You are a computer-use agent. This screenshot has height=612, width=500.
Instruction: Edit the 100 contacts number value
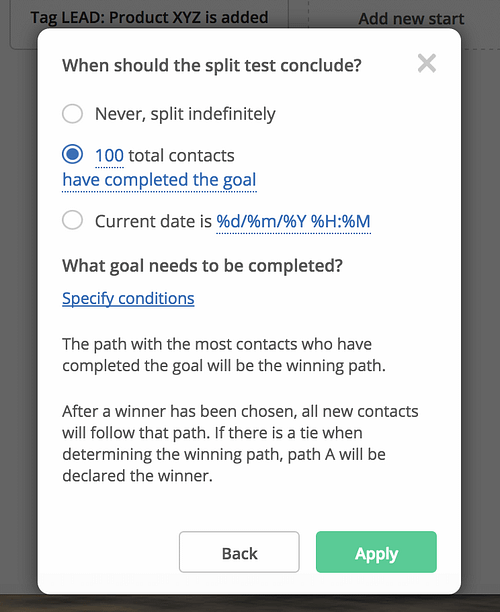coord(109,155)
